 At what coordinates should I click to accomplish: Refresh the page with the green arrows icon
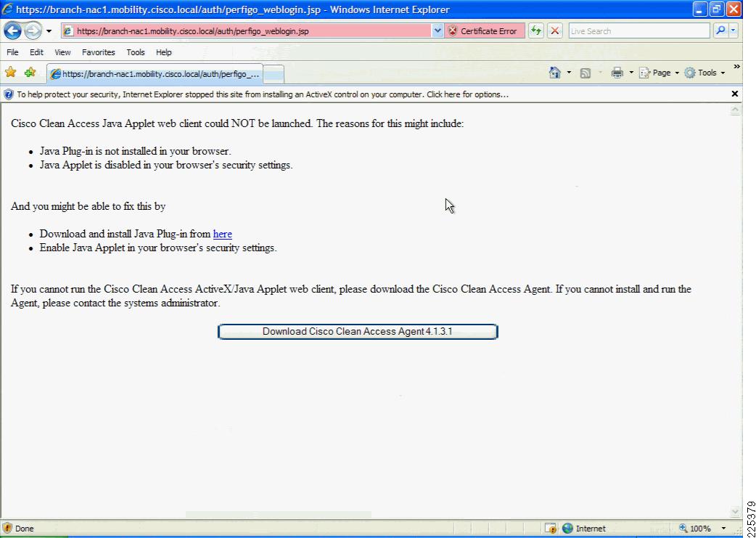point(535,31)
